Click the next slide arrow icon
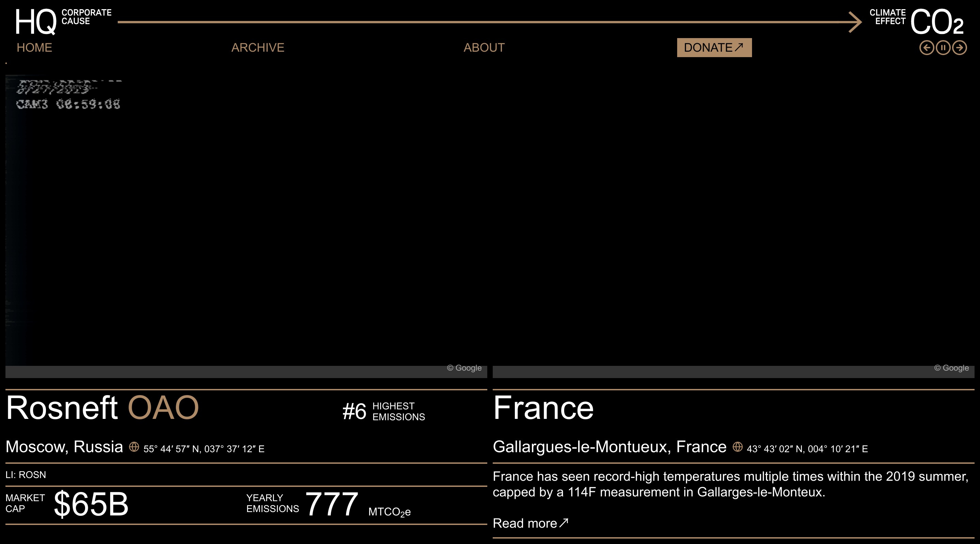The height and width of the screenshot is (544, 980). pos(959,48)
